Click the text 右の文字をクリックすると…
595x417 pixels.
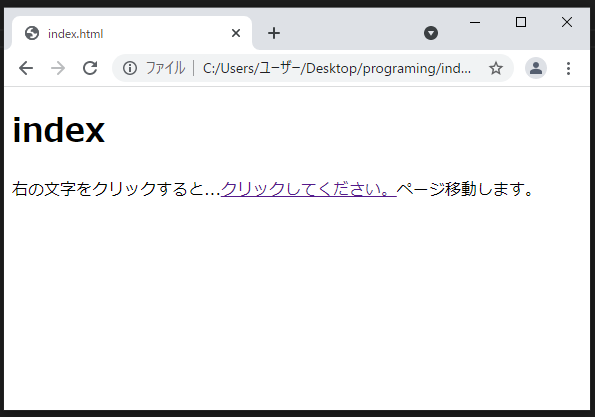tap(116, 189)
